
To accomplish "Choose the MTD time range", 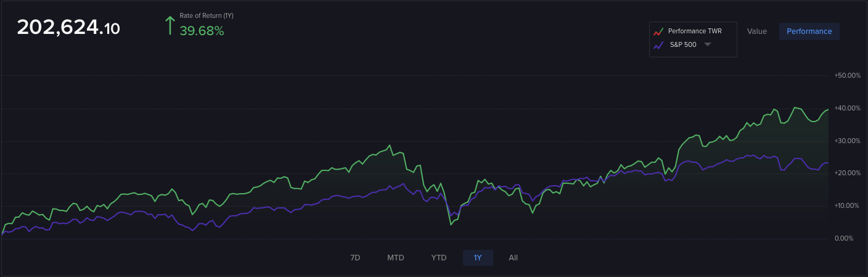I will (x=396, y=258).
